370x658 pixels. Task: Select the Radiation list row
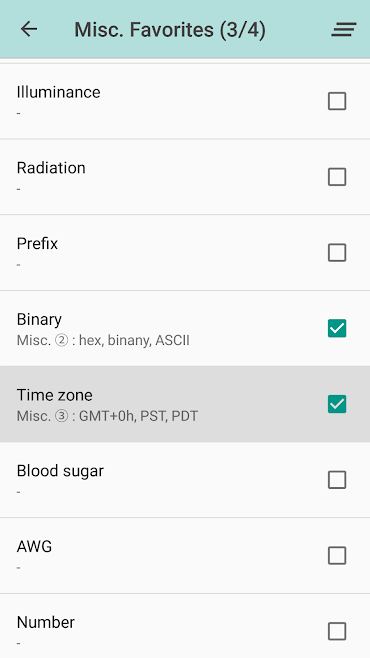(185, 177)
